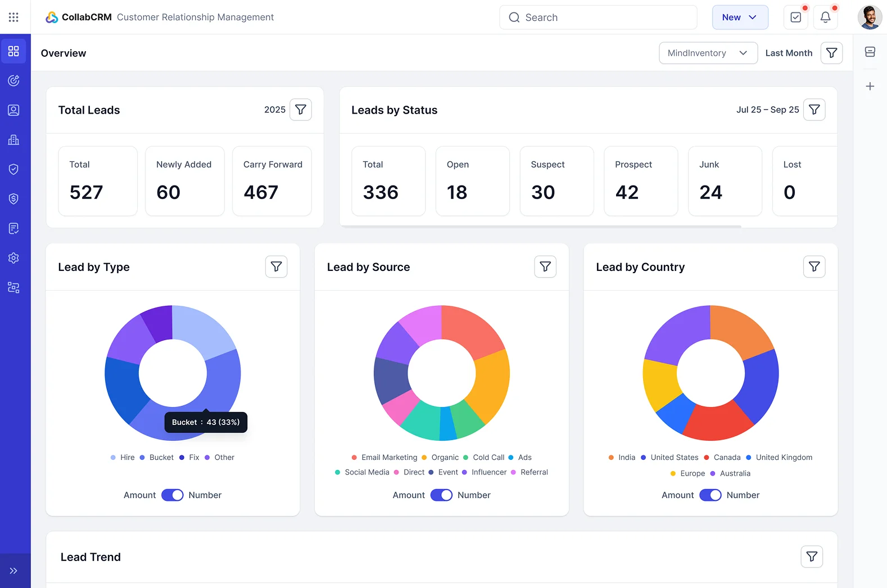This screenshot has height=588, width=887.
Task: Select the dashboard overview sidebar item
Action: click(13, 51)
